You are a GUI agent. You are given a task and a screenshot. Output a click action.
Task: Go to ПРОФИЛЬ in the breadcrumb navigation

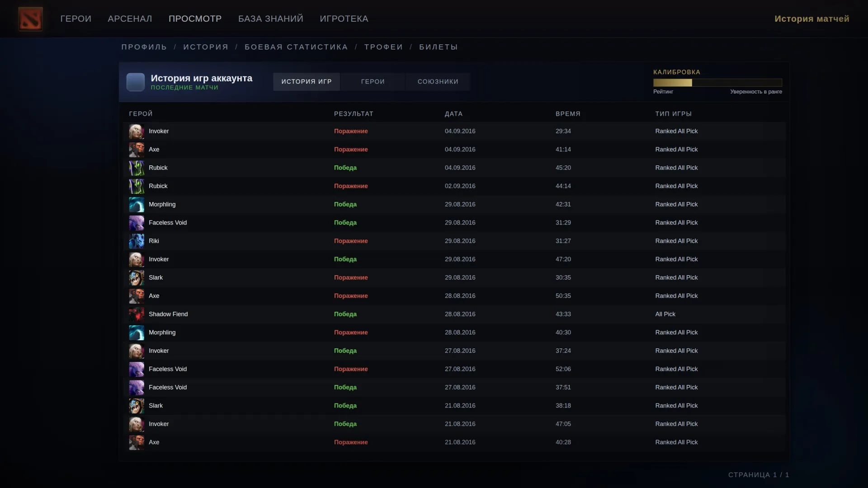(x=144, y=47)
